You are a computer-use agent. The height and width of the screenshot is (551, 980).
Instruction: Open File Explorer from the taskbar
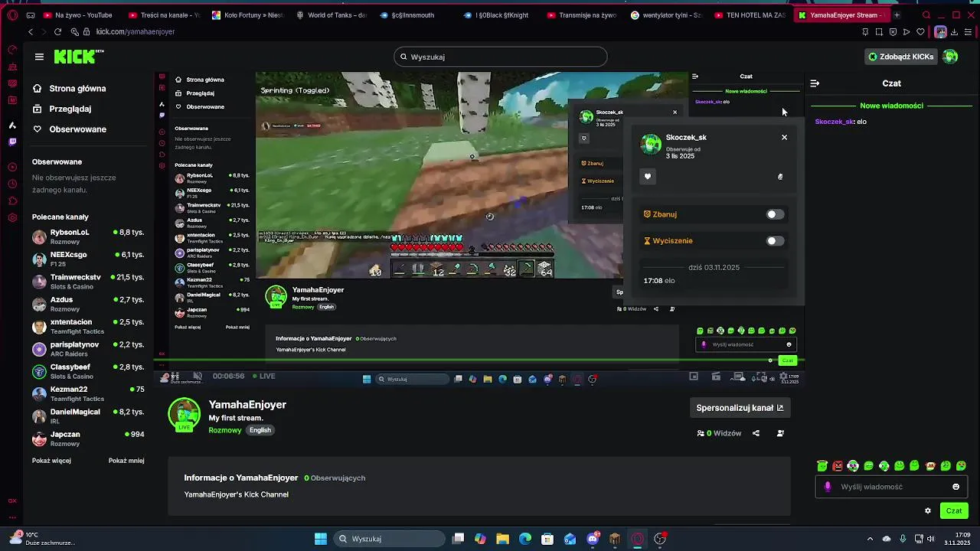pos(503,539)
